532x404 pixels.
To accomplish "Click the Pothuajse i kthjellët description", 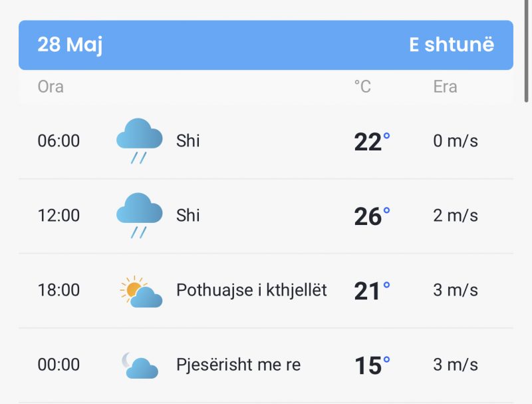I will coord(251,291).
